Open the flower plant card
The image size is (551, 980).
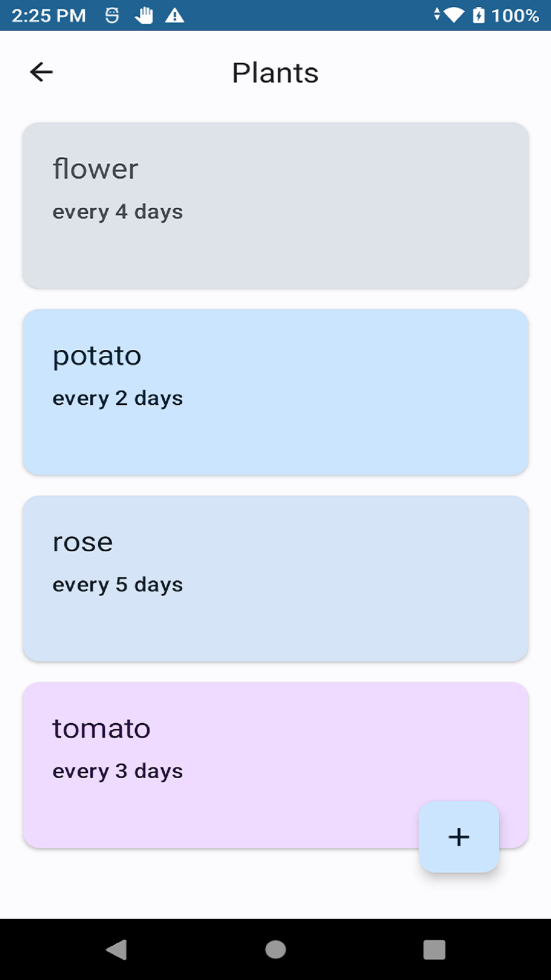[275, 206]
